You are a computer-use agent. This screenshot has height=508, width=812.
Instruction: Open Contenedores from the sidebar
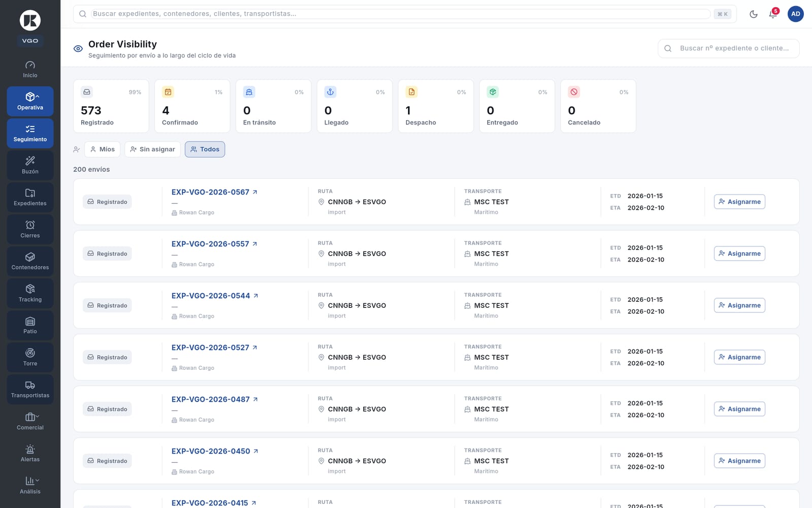click(x=30, y=262)
